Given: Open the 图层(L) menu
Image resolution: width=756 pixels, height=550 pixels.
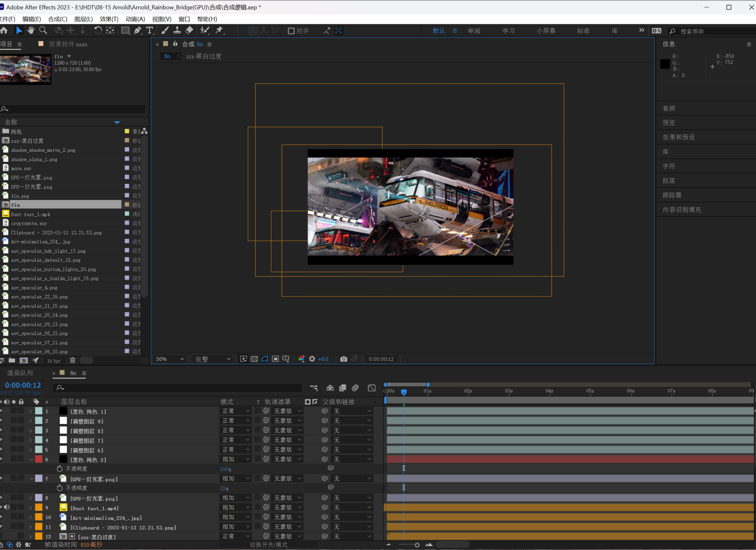Looking at the screenshot, I should point(83,19).
